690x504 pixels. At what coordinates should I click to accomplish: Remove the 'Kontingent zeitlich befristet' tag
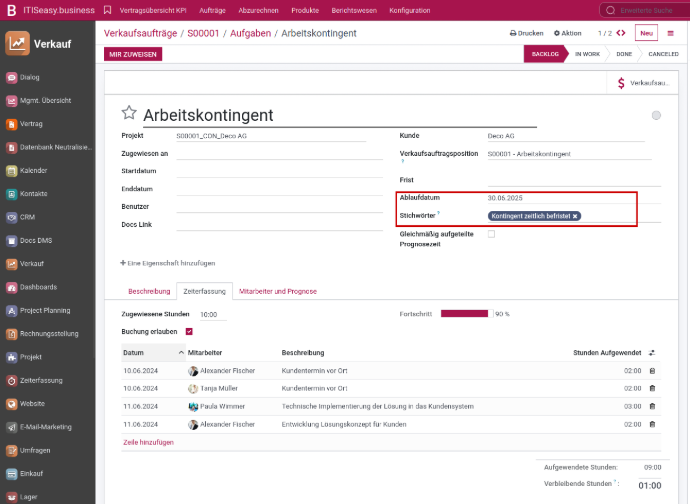coord(575,216)
